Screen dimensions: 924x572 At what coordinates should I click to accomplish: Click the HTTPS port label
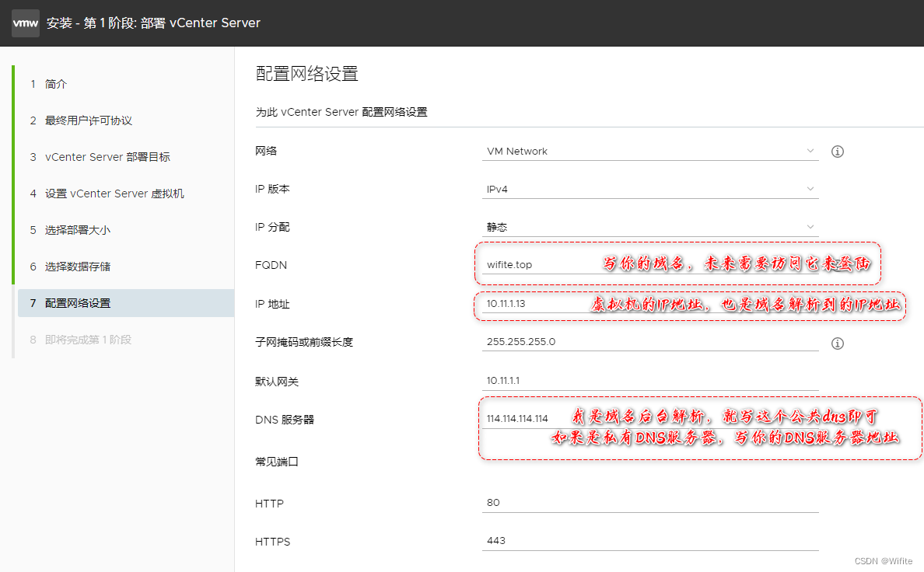(273, 542)
